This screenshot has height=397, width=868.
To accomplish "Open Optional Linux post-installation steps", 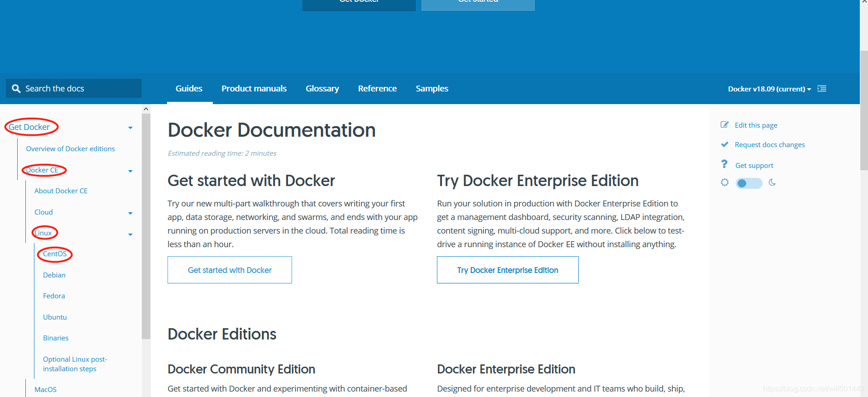I will tap(75, 364).
